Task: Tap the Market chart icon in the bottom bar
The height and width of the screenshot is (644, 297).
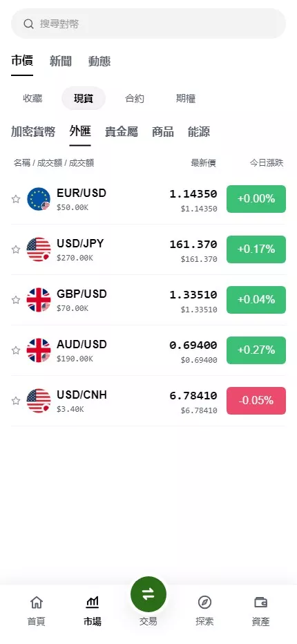Action: pos(93,603)
